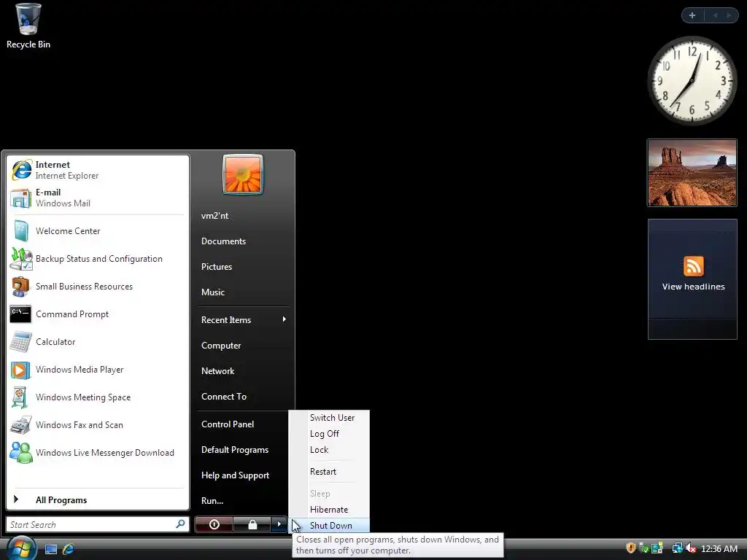747x560 pixels.
Task: Launch Windows Mail E-mail entry
Action: [98, 198]
